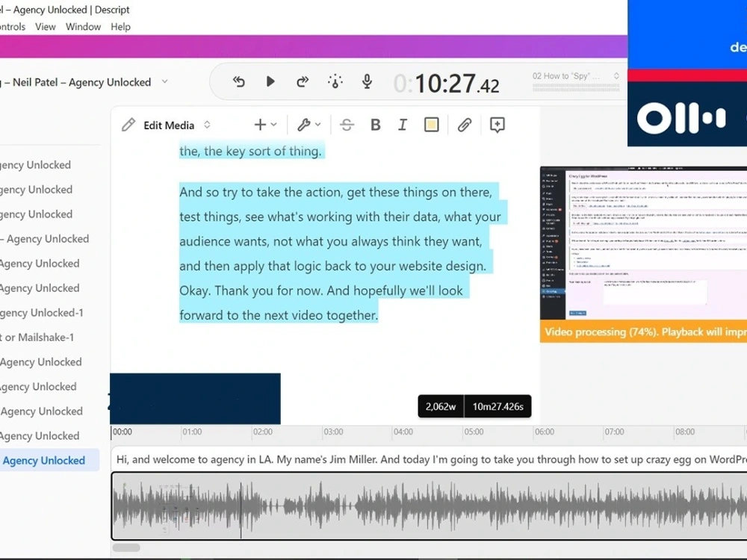Viewport: 747px width, 560px height.
Task: Click transcript text 'the, the key sort of thing.'
Action: [250, 152]
